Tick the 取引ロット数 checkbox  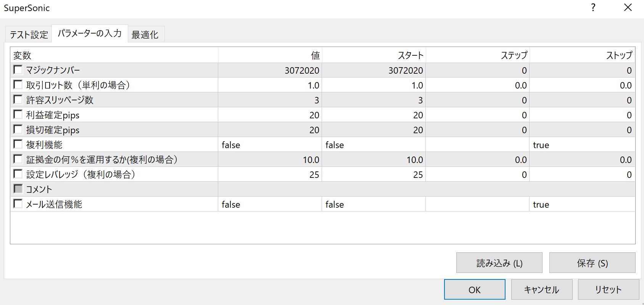18,85
